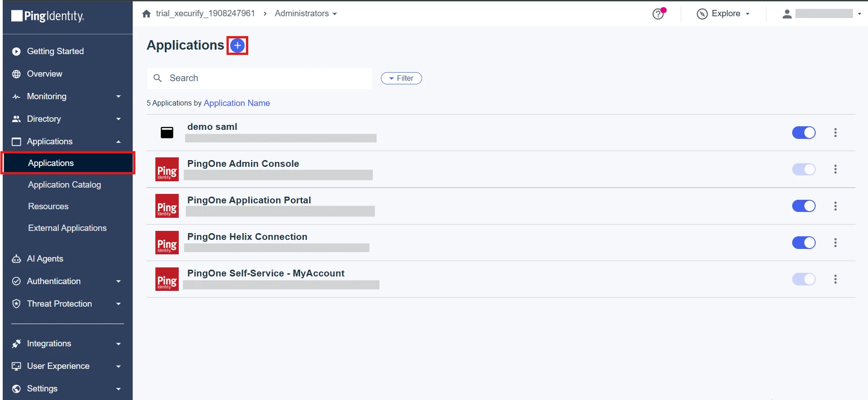Open PingOne Helix Connection application name
The image size is (868, 400).
(x=247, y=237)
